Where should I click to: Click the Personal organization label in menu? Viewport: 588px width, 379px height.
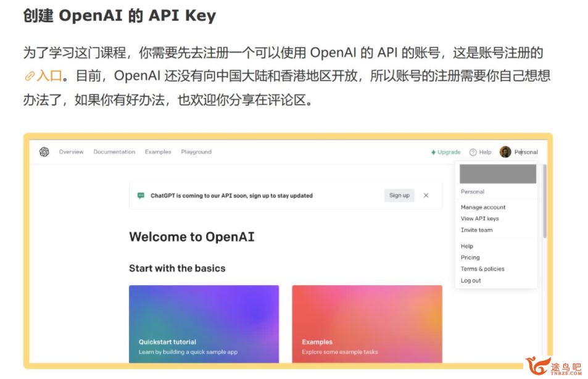pos(473,192)
